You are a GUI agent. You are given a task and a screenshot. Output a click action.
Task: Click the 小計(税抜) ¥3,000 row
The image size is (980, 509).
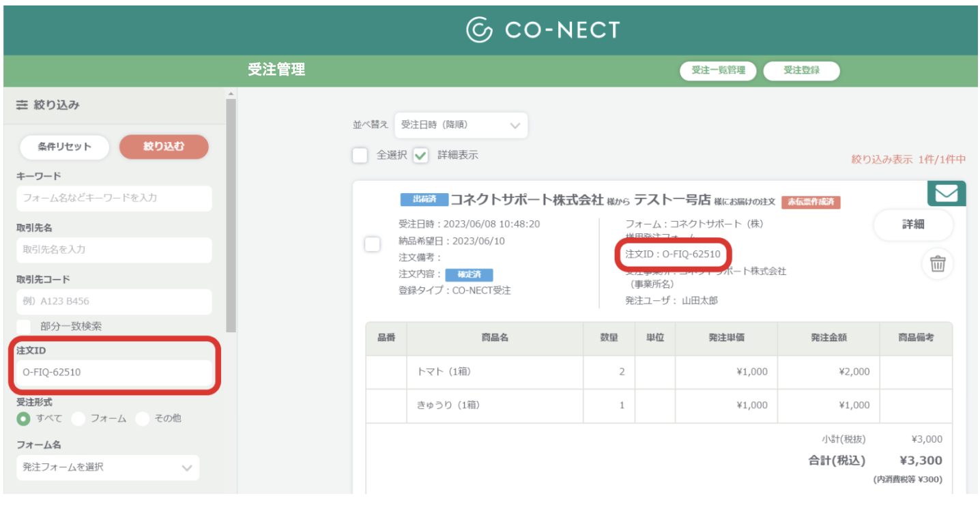pos(882,439)
